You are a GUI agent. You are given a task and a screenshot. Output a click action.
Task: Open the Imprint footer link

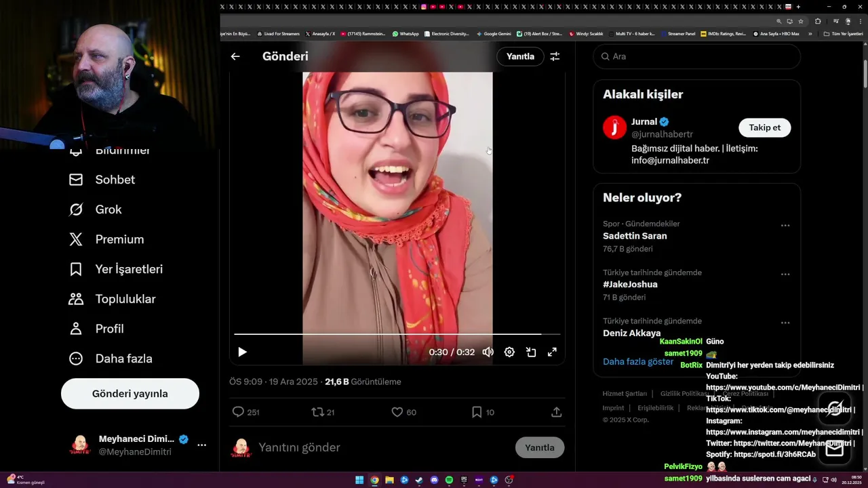(x=613, y=408)
